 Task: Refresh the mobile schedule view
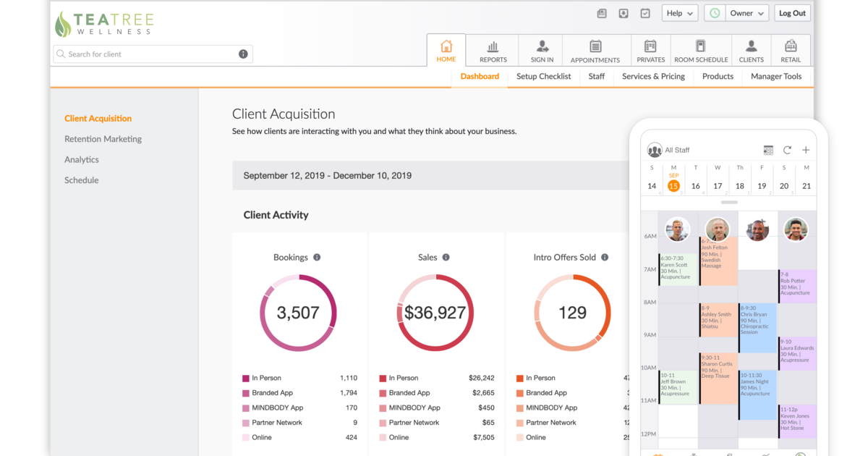(787, 150)
